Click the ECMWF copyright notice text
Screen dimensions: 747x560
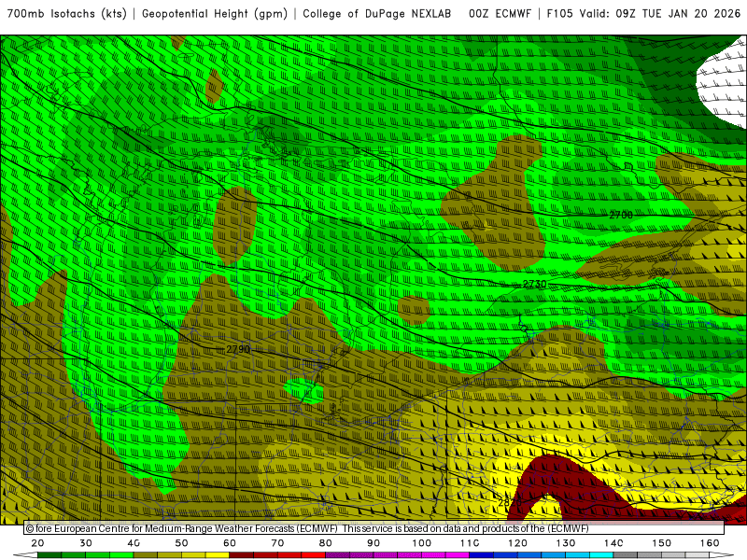[307, 528]
